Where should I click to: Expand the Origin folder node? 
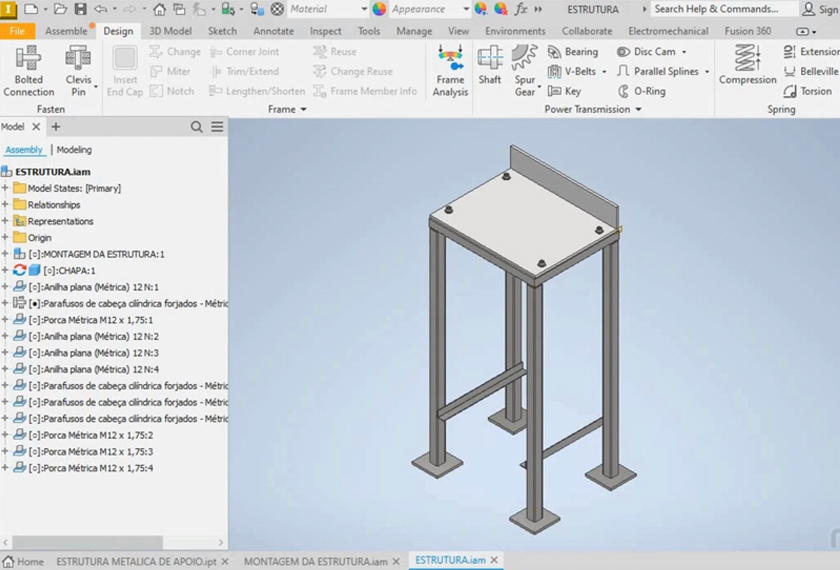[x=5, y=238]
